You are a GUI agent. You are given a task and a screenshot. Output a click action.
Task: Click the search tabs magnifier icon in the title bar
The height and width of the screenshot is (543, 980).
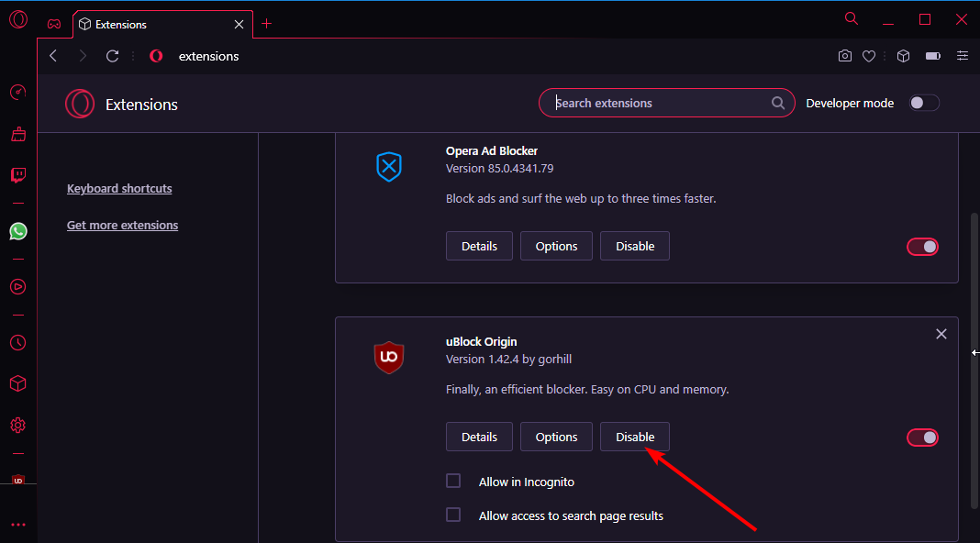point(852,18)
